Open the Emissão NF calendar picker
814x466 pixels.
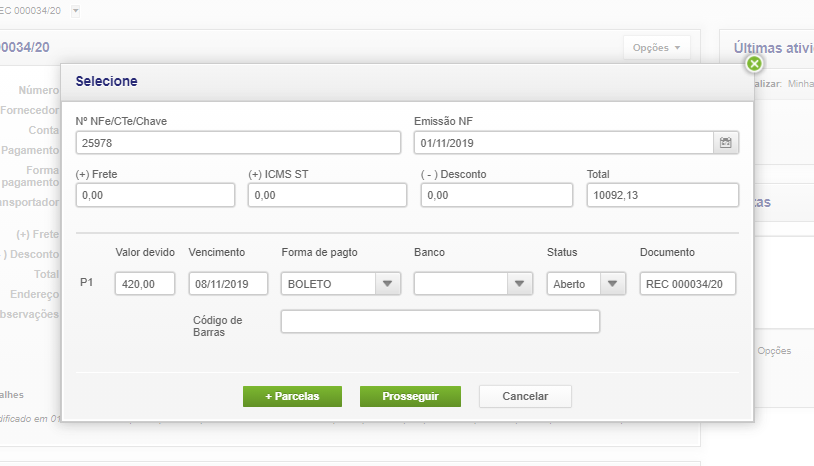(726, 143)
